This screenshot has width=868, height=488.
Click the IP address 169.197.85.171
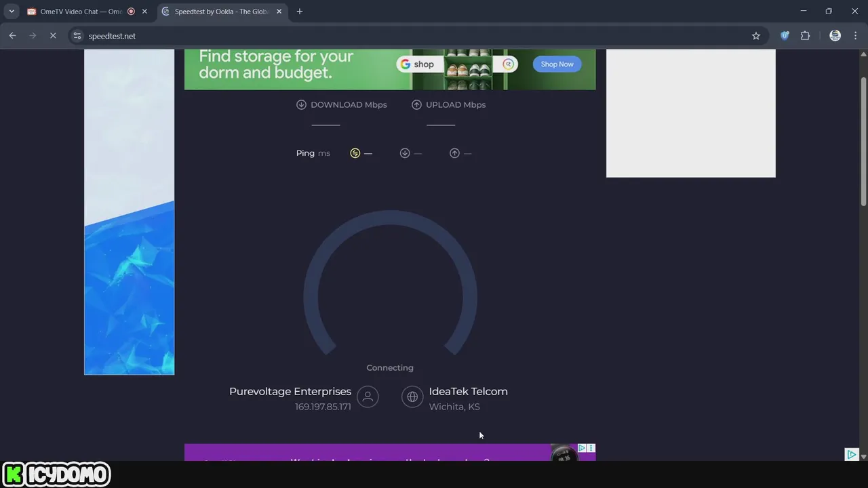tap(323, 407)
